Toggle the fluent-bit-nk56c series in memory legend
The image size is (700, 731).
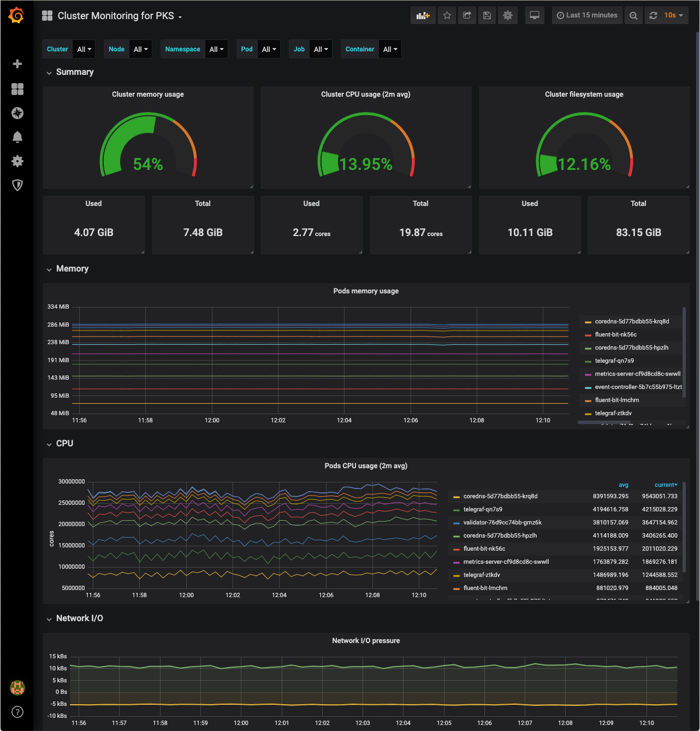[615, 335]
